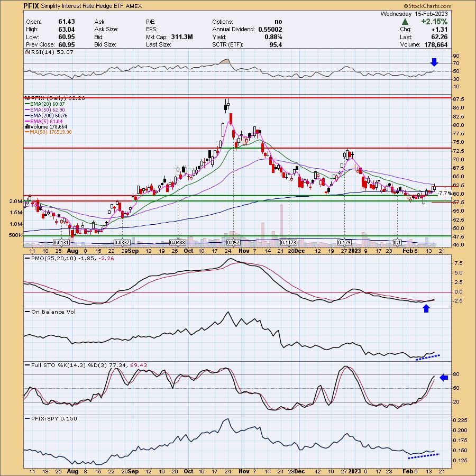Image resolution: width=476 pixels, height=476 pixels.
Task: Click the 0.225 ratio axis label
Action: click(x=460, y=420)
